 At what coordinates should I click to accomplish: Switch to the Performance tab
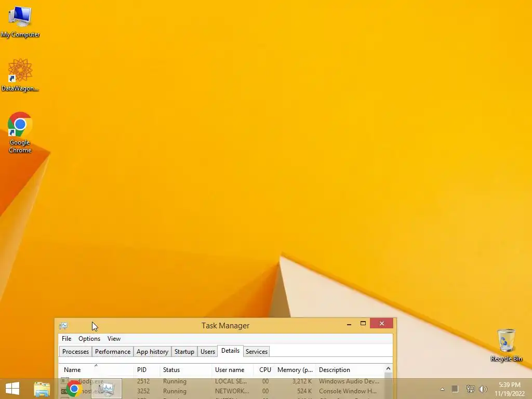point(113,352)
